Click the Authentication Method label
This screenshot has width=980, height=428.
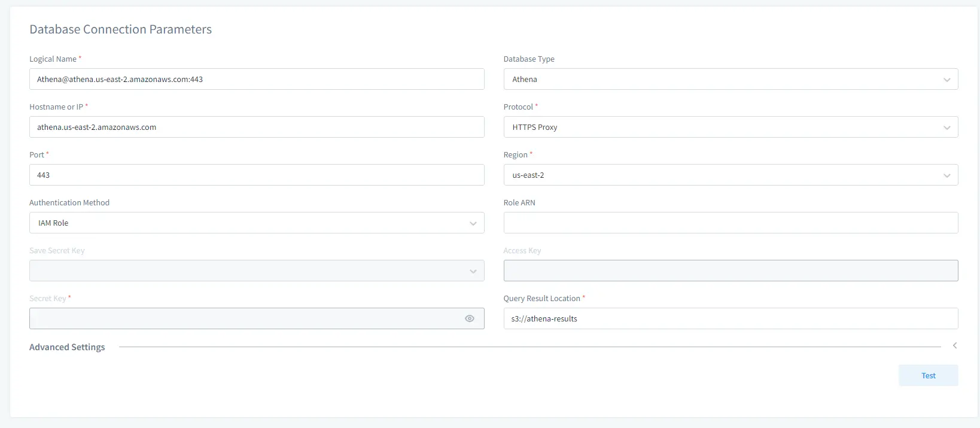point(69,202)
